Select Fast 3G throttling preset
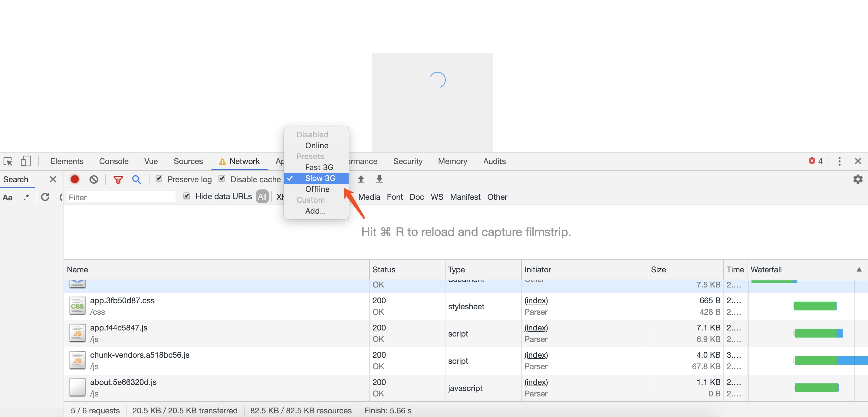Viewport: 868px width, 417px height. (x=319, y=167)
